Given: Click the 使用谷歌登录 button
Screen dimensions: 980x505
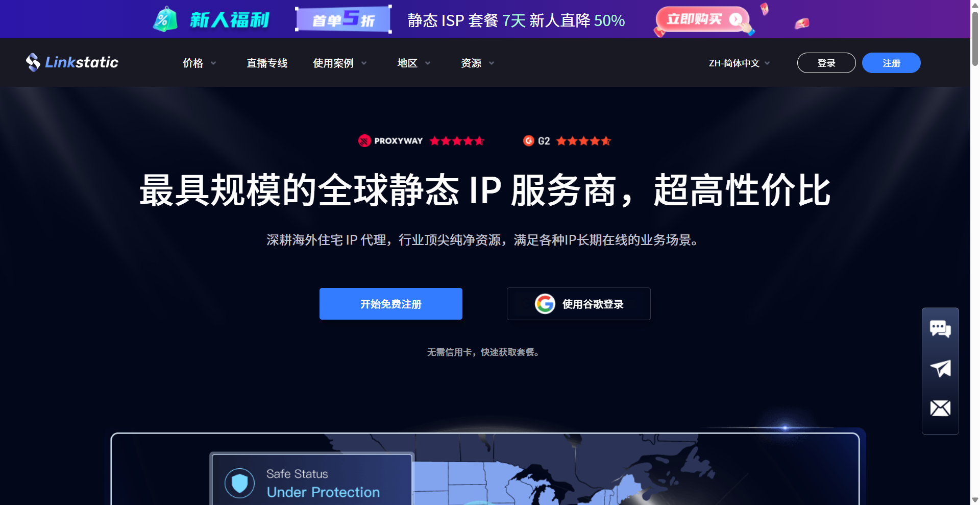Looking at the screenshot, I should coord(579,304).
